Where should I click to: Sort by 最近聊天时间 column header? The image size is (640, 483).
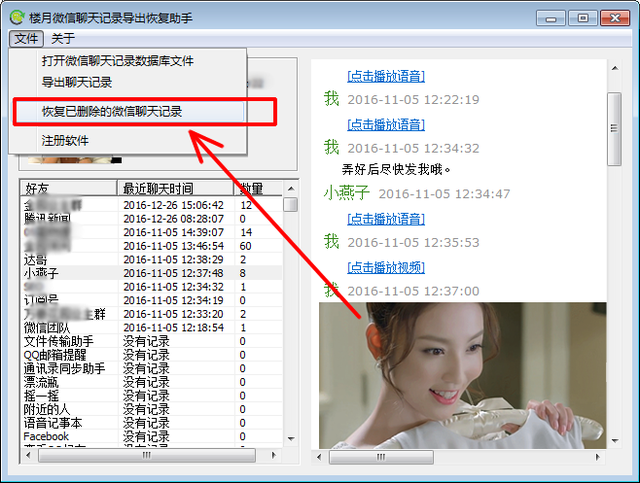point(176,188)
